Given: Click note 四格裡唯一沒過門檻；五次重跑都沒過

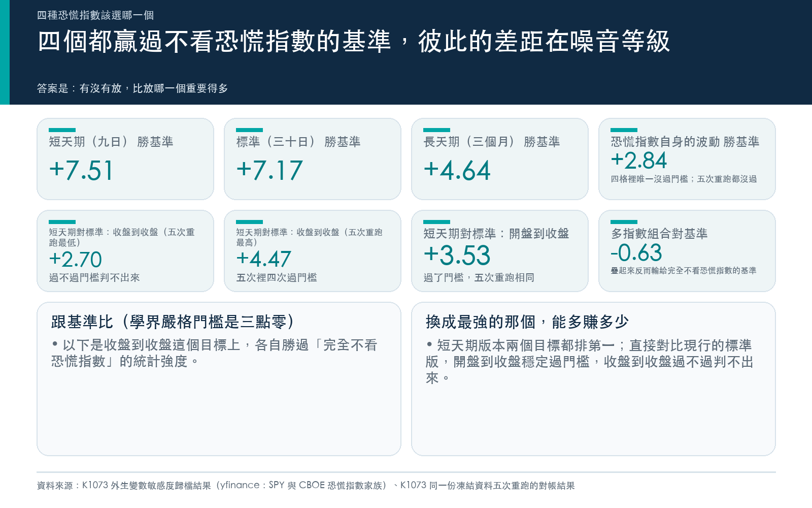Looking at the screenshot, I should (x=684, y=179).
